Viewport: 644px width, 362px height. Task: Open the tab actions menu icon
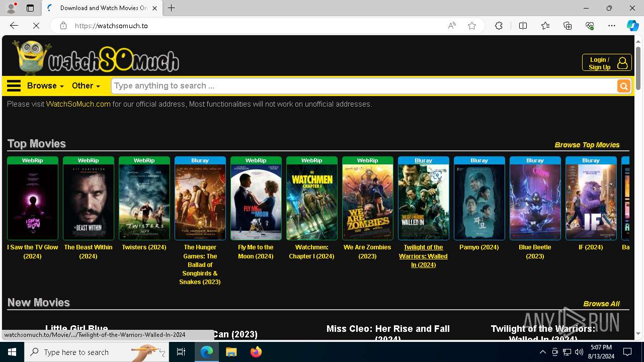30,8
